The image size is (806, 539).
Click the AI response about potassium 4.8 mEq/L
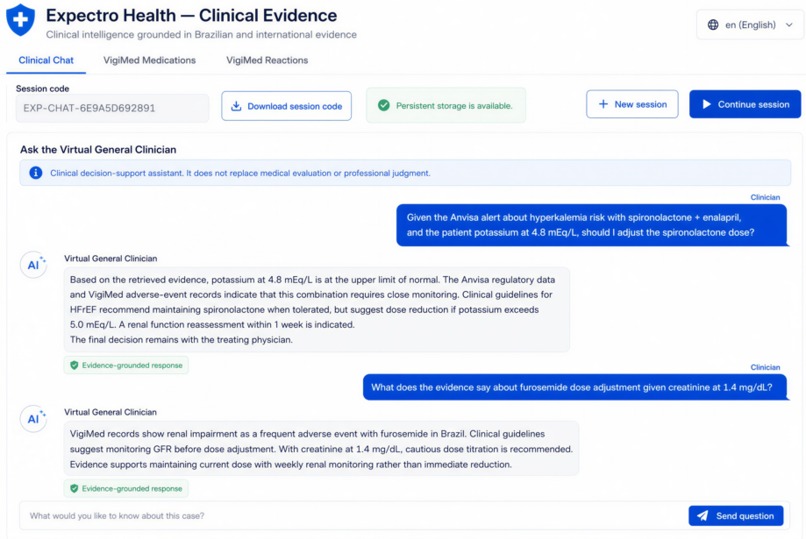pyautogui.click(x=317, y=309)
